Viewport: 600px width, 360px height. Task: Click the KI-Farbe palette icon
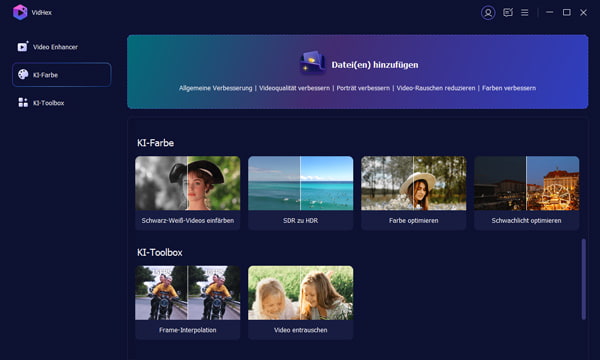tap(23, 75)
